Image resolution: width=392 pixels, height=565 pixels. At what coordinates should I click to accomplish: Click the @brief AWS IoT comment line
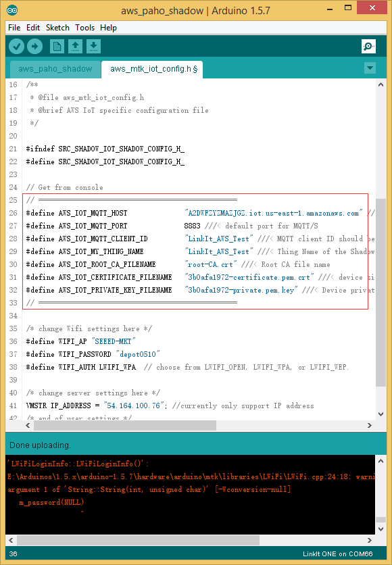pyautogui.click(x=119, y=110)
